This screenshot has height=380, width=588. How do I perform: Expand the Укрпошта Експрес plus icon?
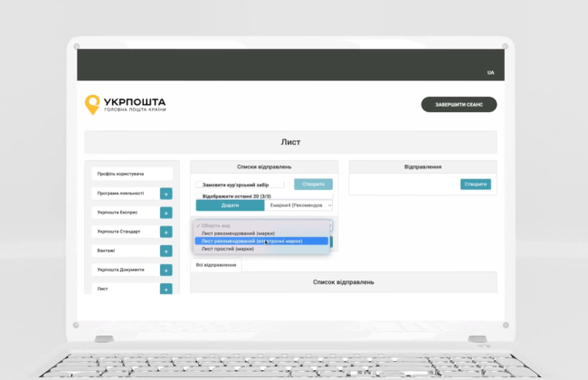coord(166,213)
